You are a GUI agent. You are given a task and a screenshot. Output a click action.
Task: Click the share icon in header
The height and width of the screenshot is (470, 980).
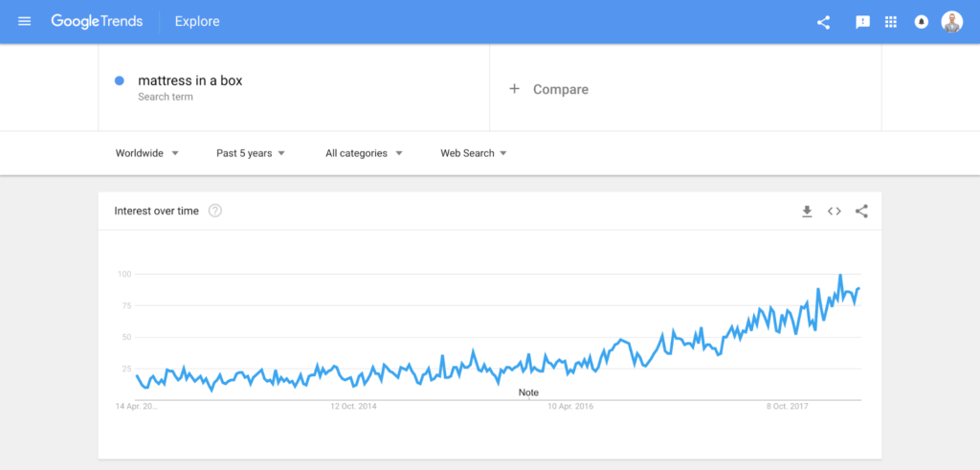(823, 22)
